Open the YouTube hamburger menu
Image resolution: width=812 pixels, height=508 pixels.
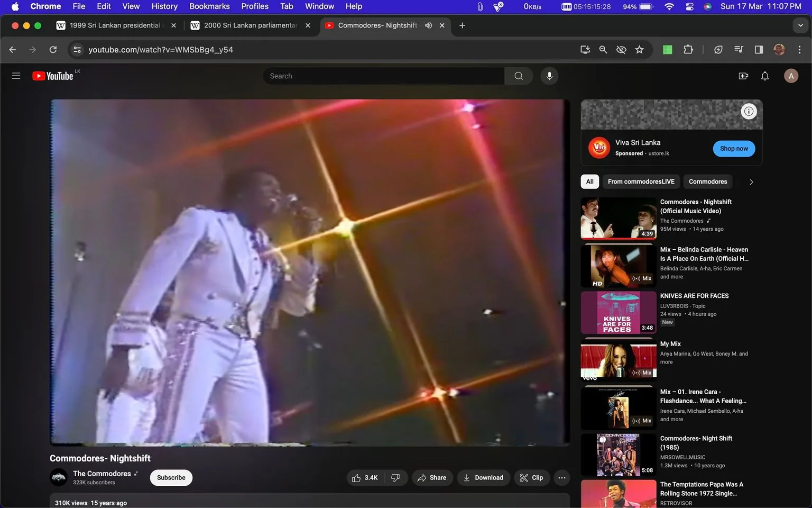point(16,76)
